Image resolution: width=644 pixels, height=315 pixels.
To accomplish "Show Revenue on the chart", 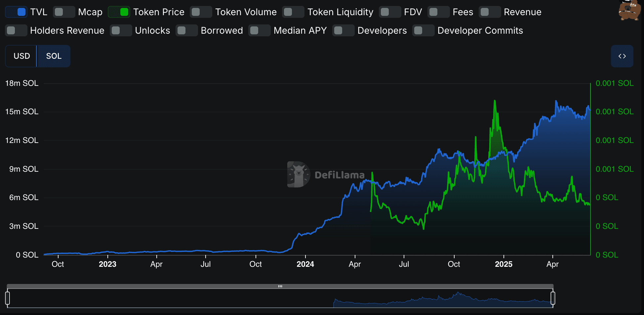I will click(x=490, y=12).
